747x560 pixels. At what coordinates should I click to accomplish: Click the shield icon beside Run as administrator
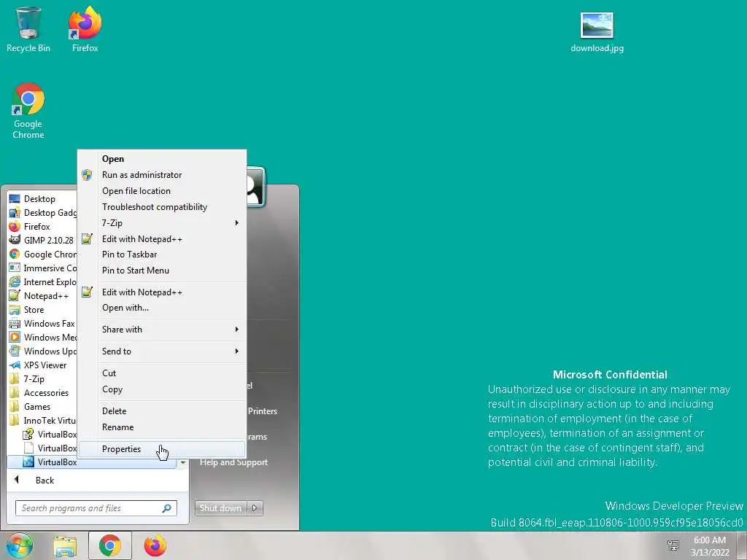(x=87, y=175)
